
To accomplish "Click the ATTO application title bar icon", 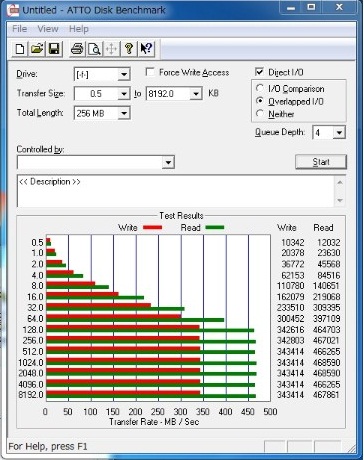I will [x=14, y=10].
